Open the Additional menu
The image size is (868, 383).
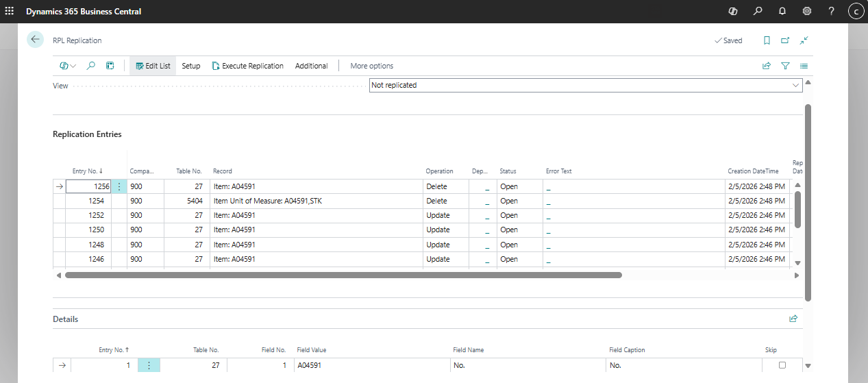coord(311,66)
